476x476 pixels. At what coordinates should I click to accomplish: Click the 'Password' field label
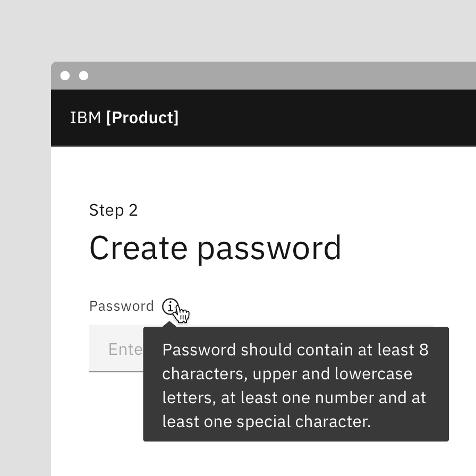121,307
